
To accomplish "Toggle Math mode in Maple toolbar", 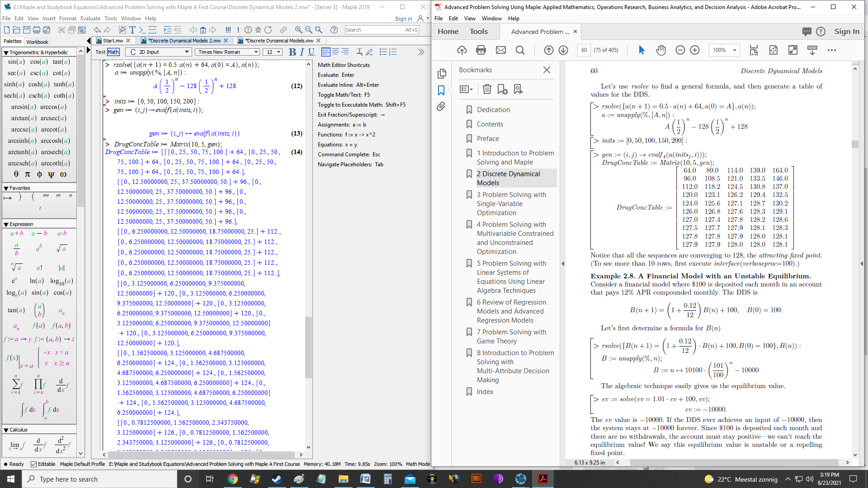I will (x=113, y=52).
